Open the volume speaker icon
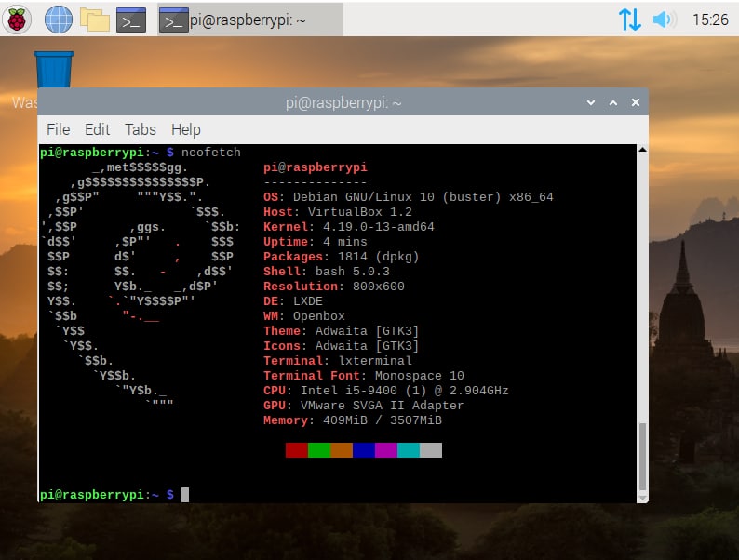739x560 pixels. tap(665, 20)
